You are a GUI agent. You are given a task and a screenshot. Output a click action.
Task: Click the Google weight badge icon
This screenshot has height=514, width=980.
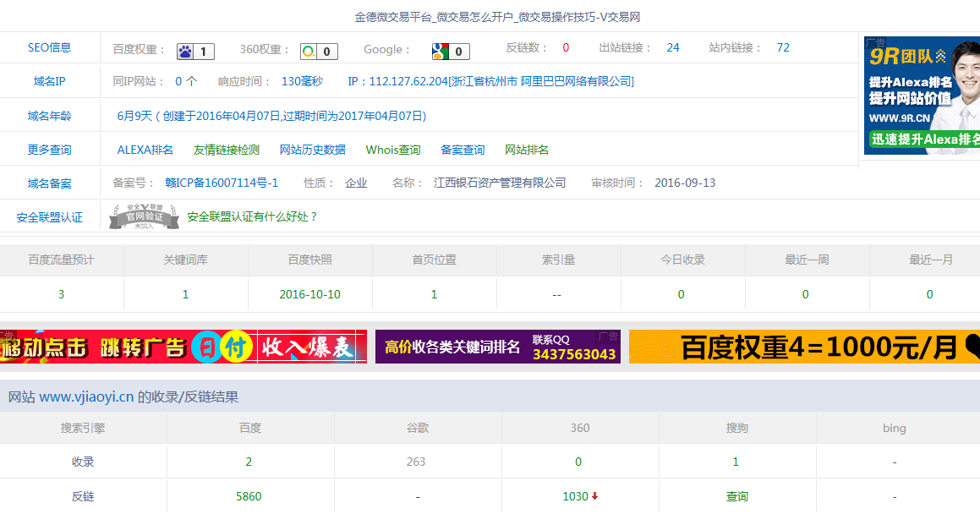(x=451, y=52)
